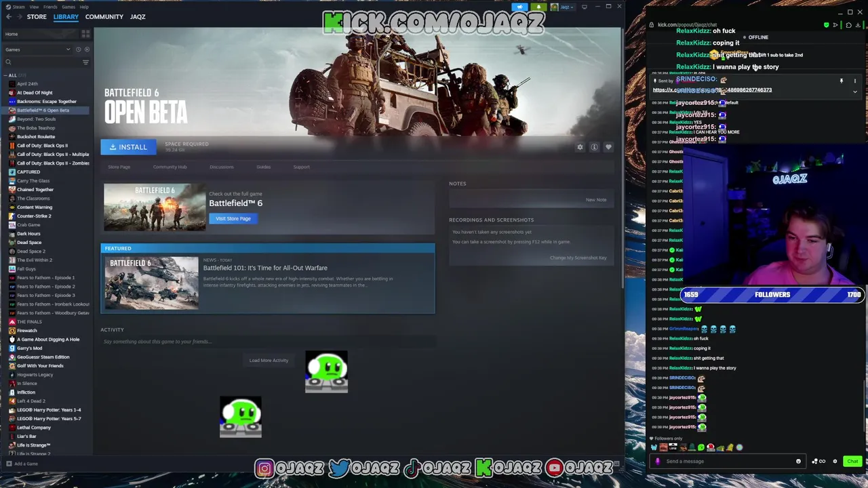Select Garry's Mod in games list

click(x=29, y=348)
